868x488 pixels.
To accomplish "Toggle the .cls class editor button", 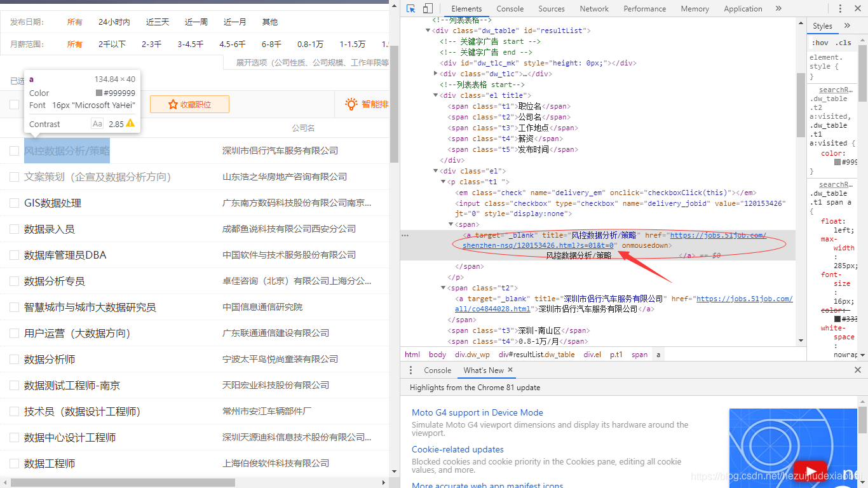I will (x=843, y=43).
